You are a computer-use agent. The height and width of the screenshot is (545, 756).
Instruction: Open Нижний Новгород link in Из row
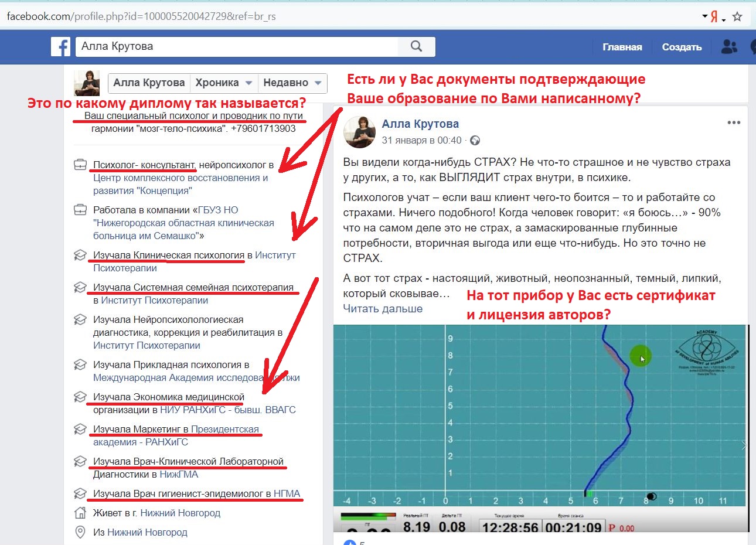pyautogui.click(x=147, y=532)
